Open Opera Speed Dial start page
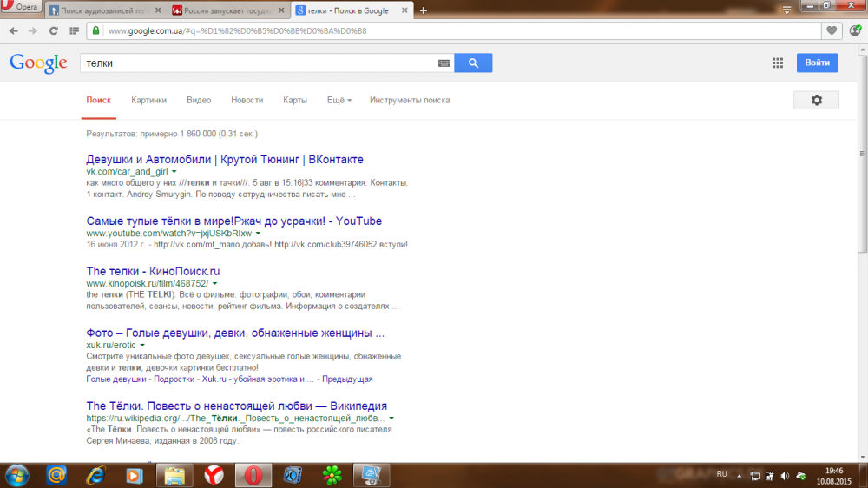The width and height of the screenshot is (868, 488). (73, 30)
